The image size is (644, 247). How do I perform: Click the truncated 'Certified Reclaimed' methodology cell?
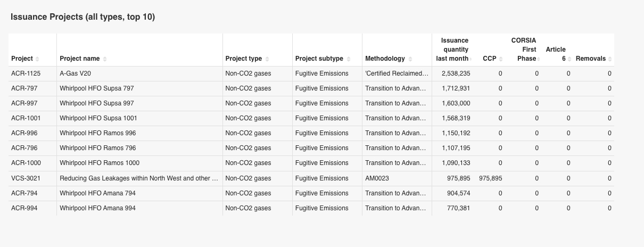[x=397, y=73]
